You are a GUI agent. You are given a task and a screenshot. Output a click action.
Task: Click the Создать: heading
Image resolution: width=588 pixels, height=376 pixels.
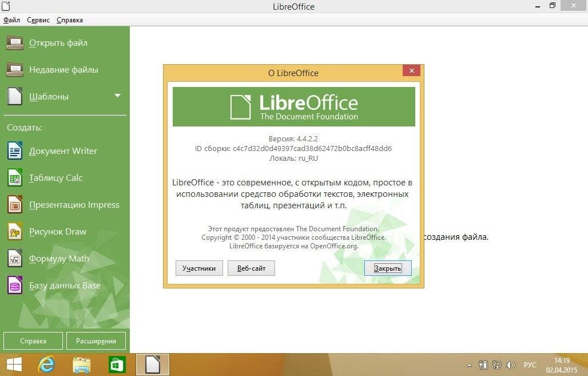25,128
